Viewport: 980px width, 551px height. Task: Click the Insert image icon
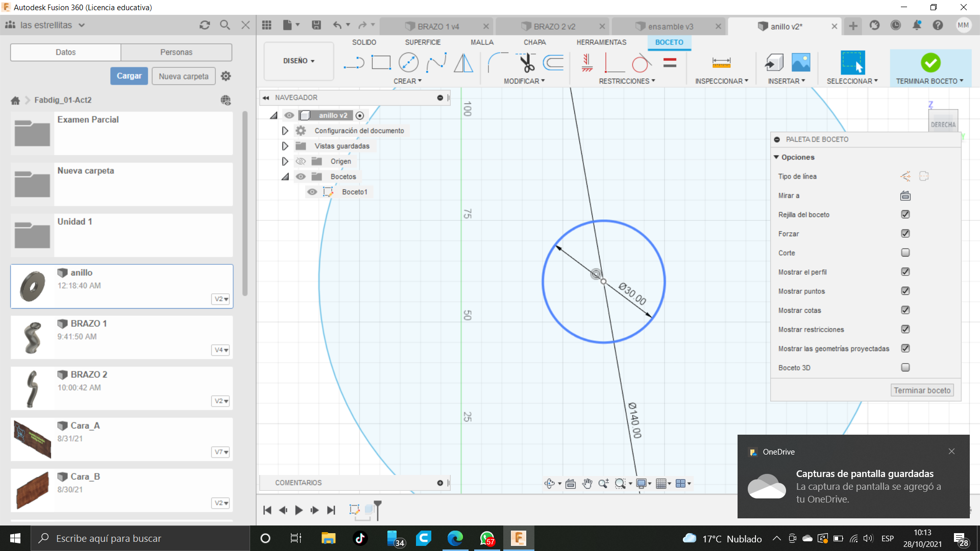point(801,63)
